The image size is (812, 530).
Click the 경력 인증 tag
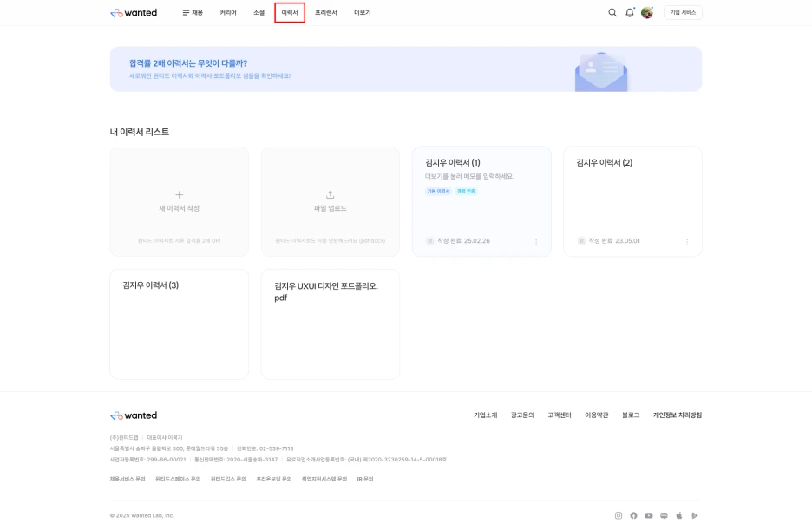[x=466, y=191]
